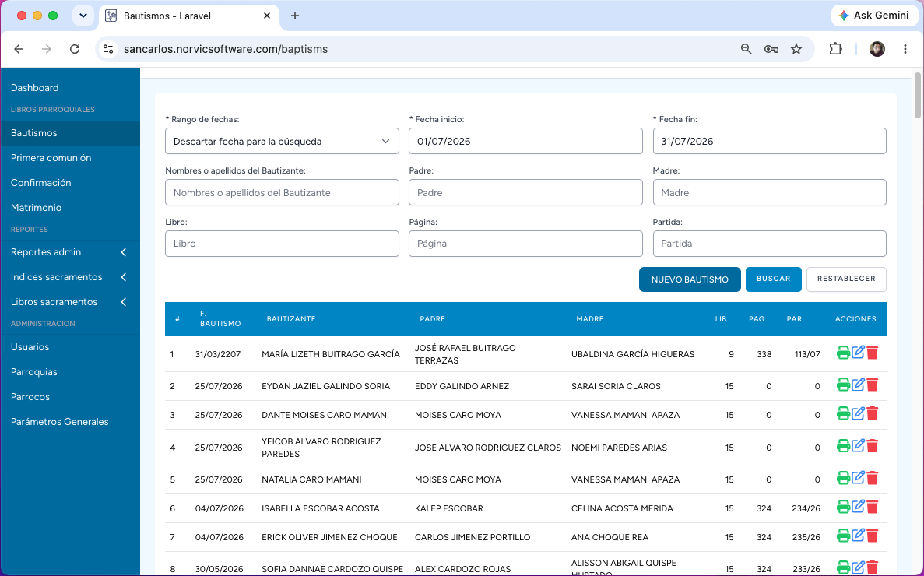Open the saved passwords key icon
Image resolution: width=924 pixels, height=576 pixels.
coord(771,49)
